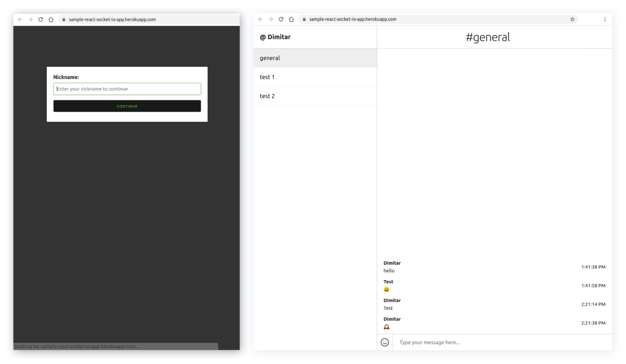This screenshot has height=364, width=626.
Task: Open the browser three-dot menu in right window
Action: click(x=605, y=19)
